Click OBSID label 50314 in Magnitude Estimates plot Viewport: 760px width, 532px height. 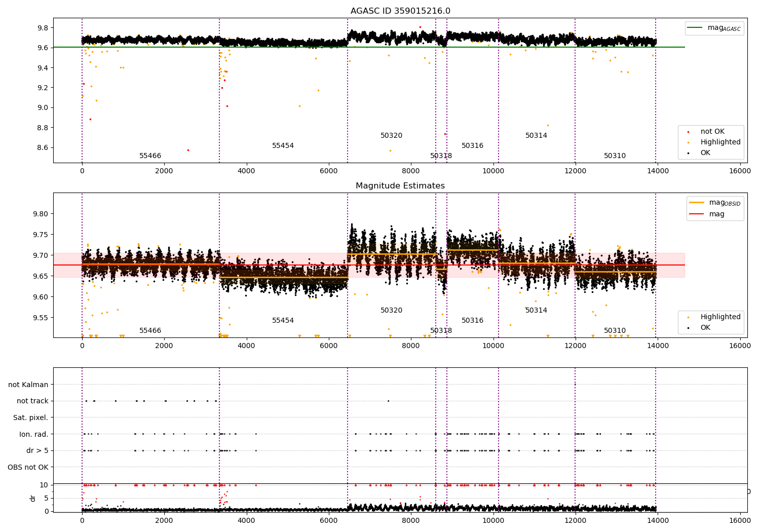coord(536,311)
